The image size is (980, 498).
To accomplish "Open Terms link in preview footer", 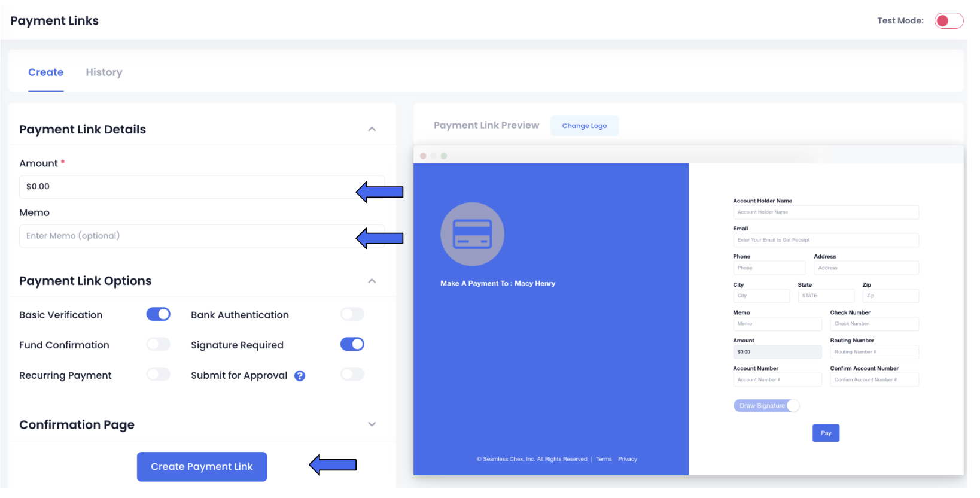I will click(604, 459).
